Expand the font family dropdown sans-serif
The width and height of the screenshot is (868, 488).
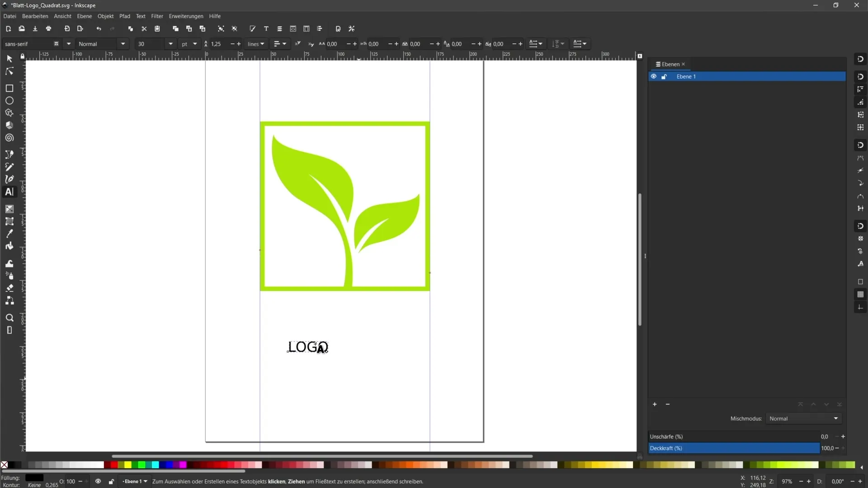tap(68, 43)
